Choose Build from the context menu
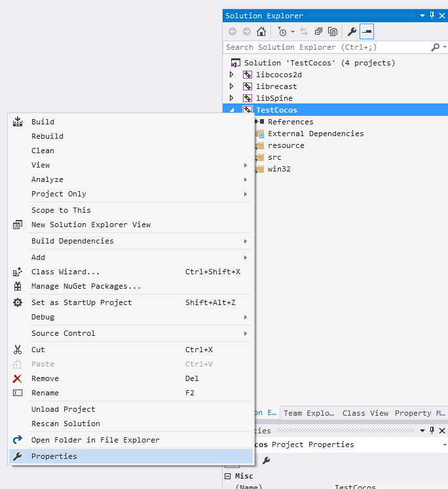 [131, 122]
